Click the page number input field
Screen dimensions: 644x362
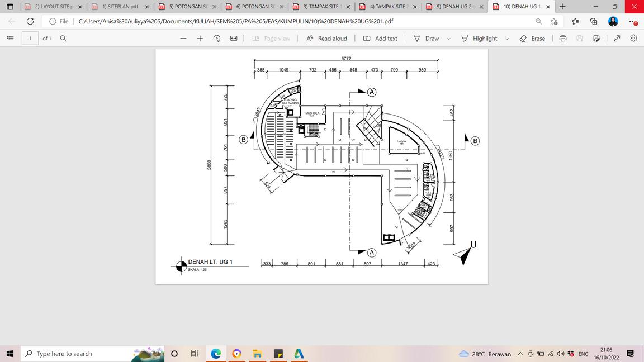pos(30,38)
